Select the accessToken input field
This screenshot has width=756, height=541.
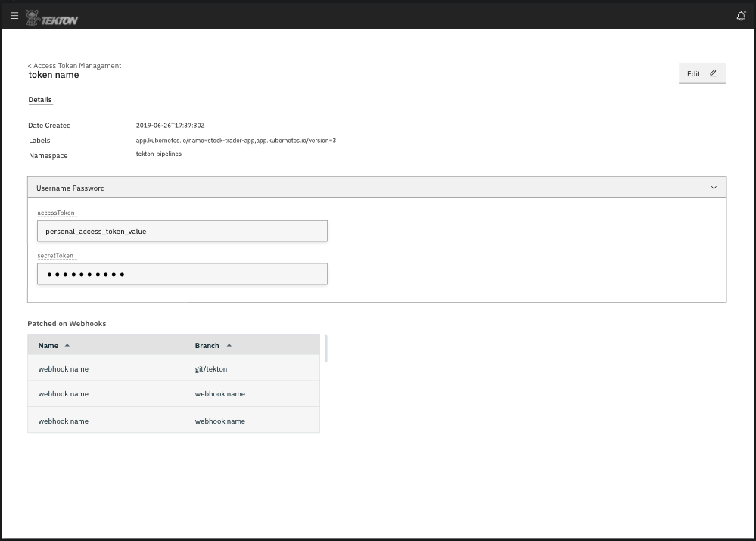pyautogui.click(x=182, y=231)
